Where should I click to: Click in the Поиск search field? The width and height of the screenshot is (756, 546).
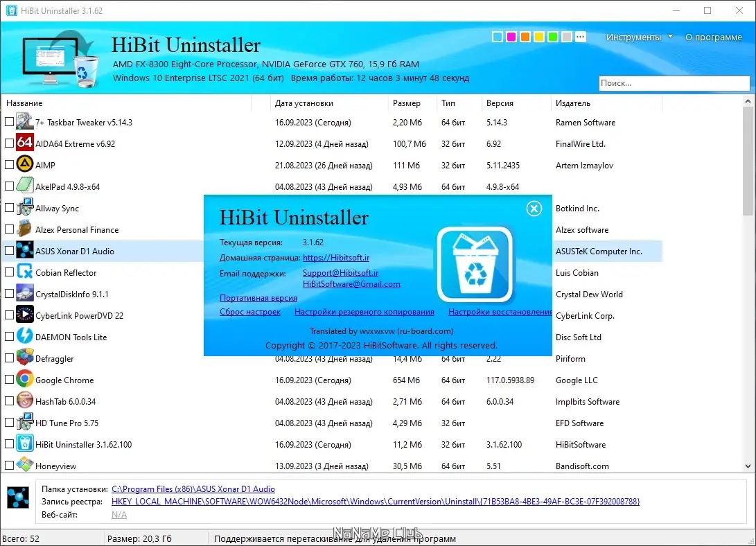click(x=674, y=83)
